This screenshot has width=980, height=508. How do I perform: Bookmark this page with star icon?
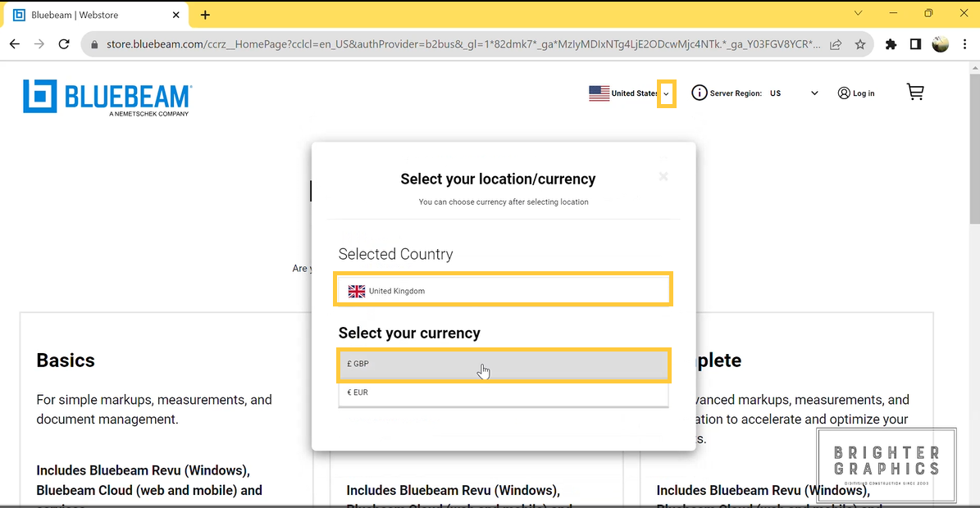click(x=860, y=44)
